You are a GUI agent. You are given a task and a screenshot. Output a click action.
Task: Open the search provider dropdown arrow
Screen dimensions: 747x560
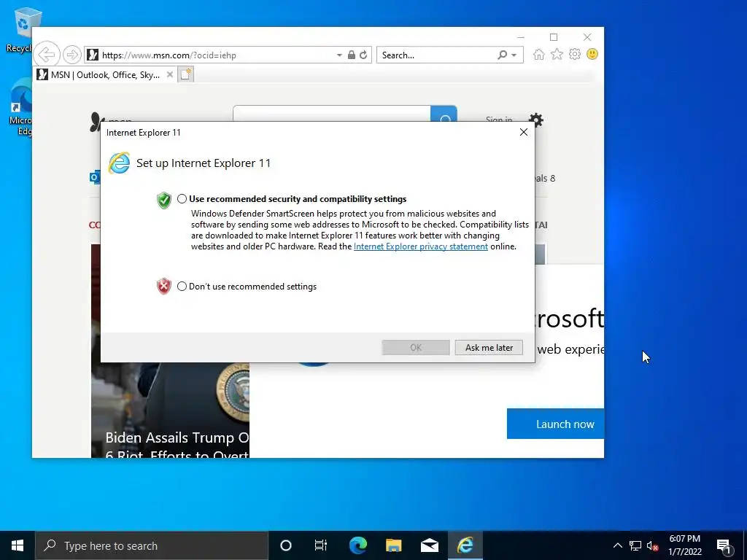(514, 55)
